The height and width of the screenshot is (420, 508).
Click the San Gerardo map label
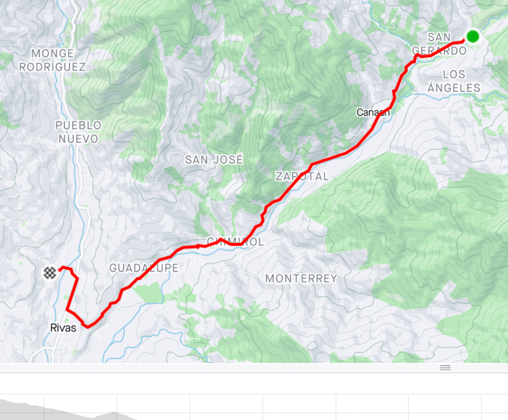click(440, 44)
